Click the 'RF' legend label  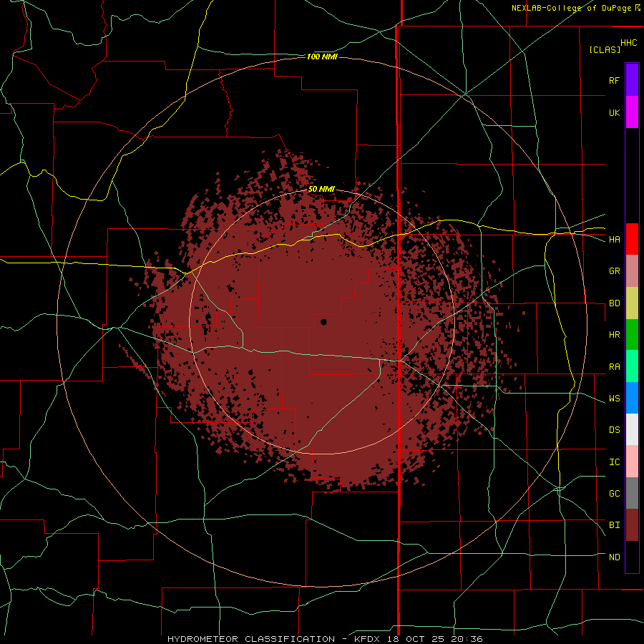(614, 80)
